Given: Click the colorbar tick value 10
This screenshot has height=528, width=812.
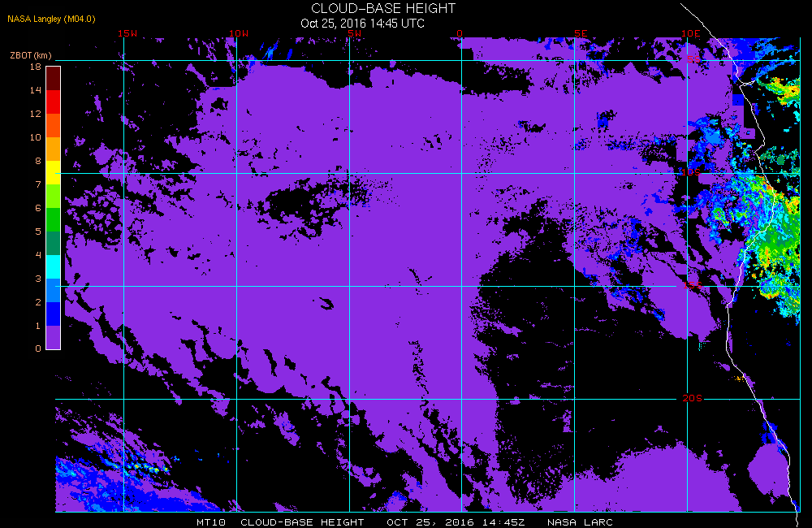Looking at the screenshot, I should coord(35,137).
